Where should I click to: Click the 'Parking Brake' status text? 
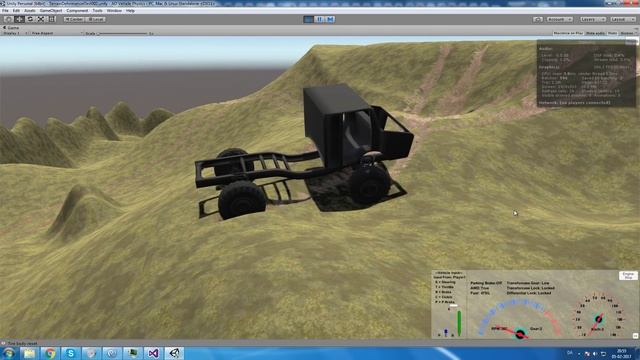click(x=486, y=283)
